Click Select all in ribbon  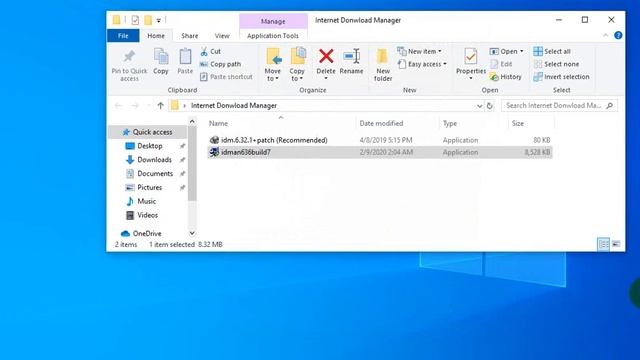552,51
